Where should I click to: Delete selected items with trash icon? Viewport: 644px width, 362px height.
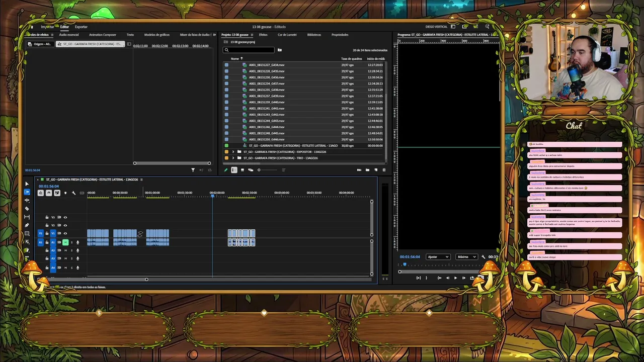point(384,170)
